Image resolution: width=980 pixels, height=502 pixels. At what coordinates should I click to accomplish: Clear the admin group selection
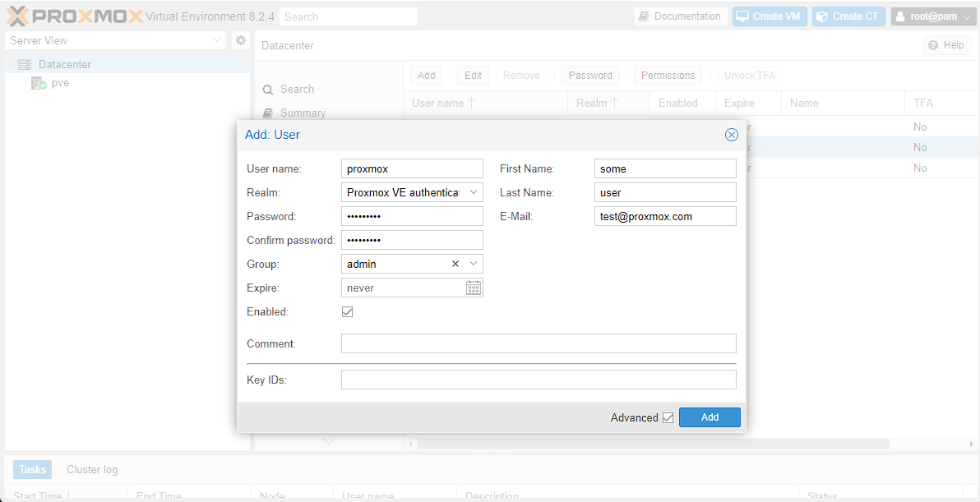pos(455,264)
